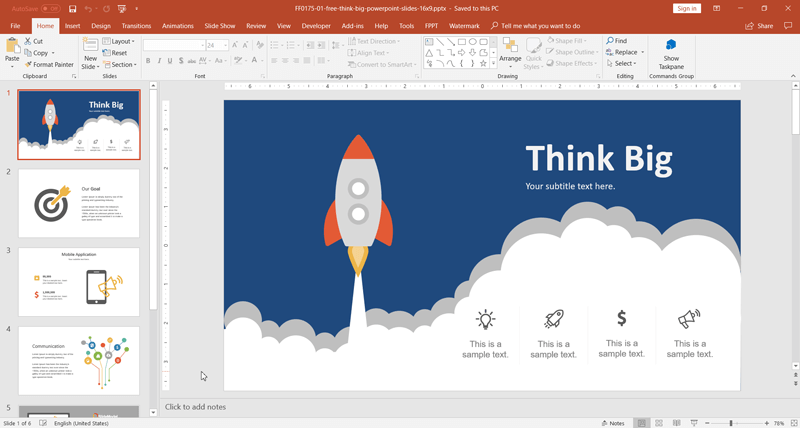Switch to Reading View
The width and height of the screenshot is (800, 428).
(676, 423)
